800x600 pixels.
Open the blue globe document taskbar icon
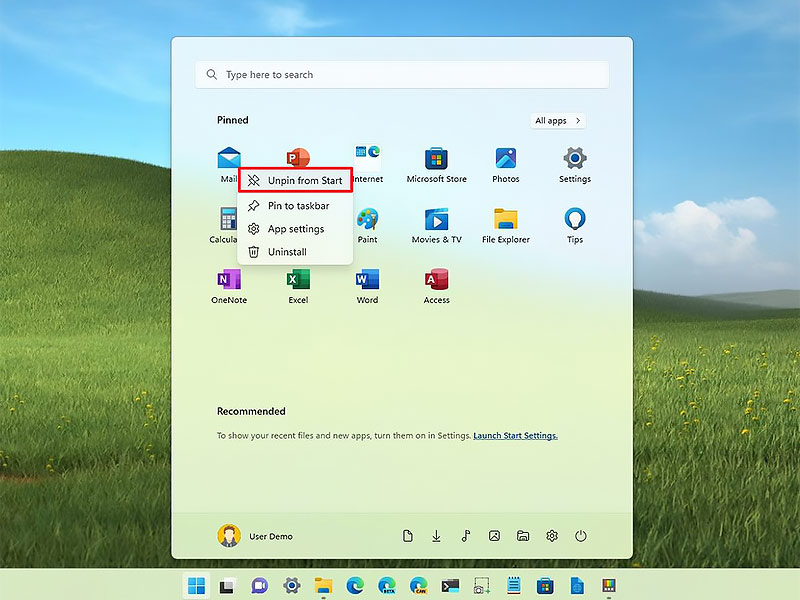tap(577, 585)
